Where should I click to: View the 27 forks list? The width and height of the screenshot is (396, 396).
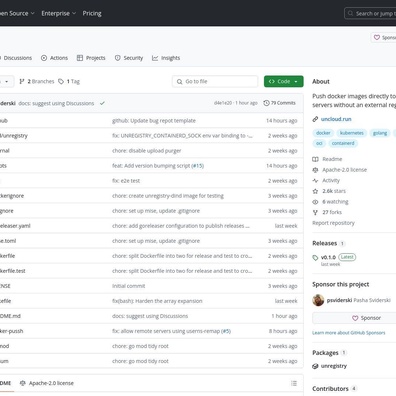[327, 212]
